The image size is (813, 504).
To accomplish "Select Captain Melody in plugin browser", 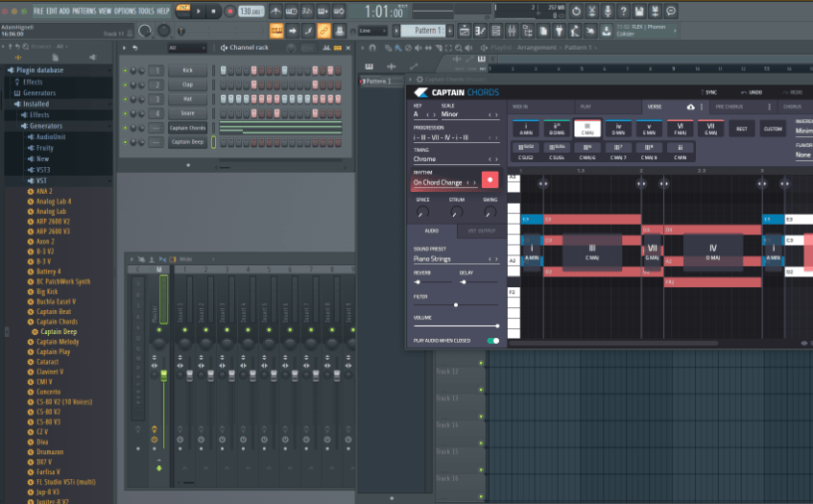I will pyautogui.click(x=57, y=342).
